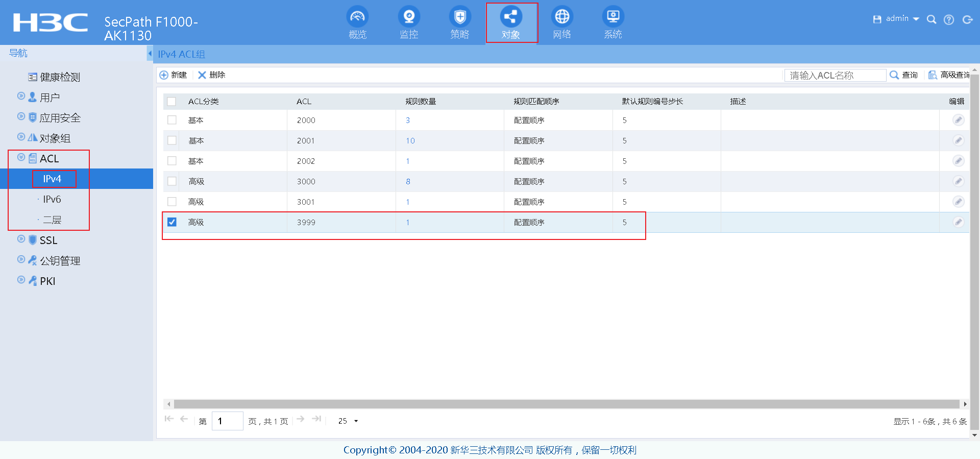Uncheck the selected ACL 3999 checkbox
Screen dimensions: 980x459
coord(172,222)
